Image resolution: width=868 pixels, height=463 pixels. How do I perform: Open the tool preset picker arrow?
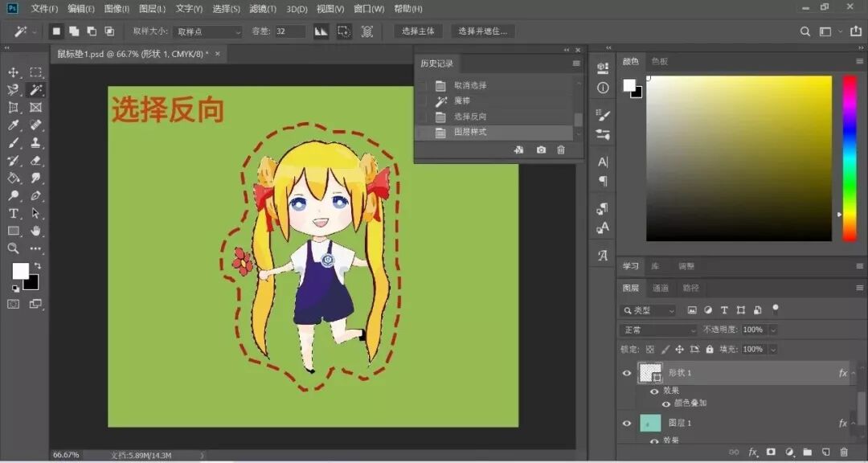click(35, 32)
